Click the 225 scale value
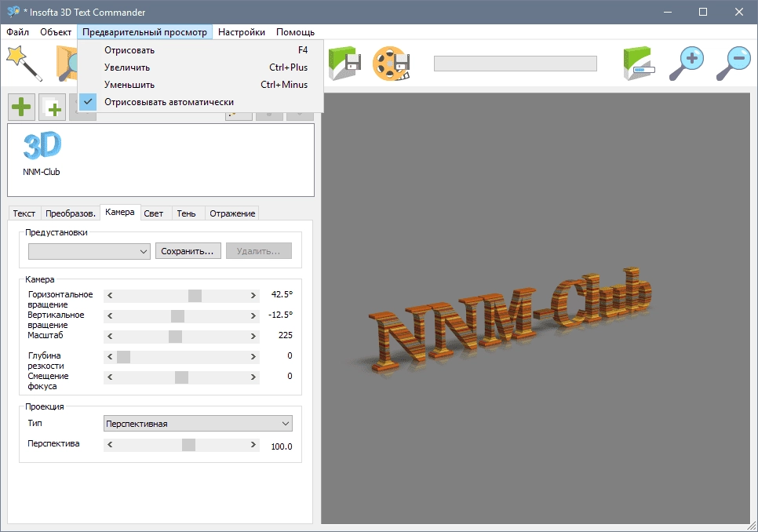This screenshot has height=532, width=758. pos(285,335)
